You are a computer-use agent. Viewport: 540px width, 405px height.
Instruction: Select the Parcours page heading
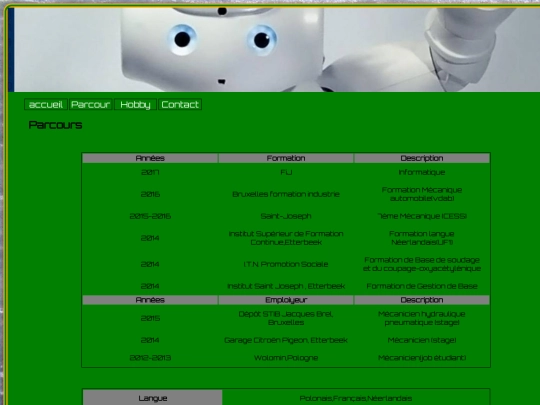(x=55, y=125)
